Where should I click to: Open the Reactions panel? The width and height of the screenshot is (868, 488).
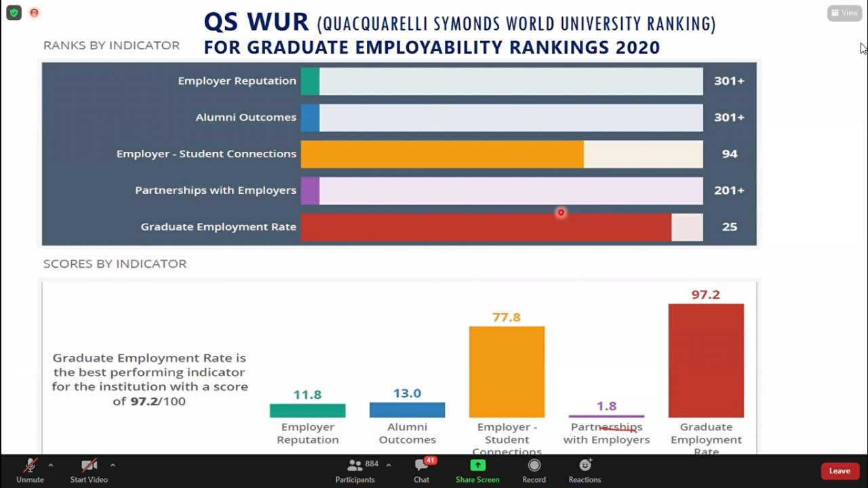585,466
